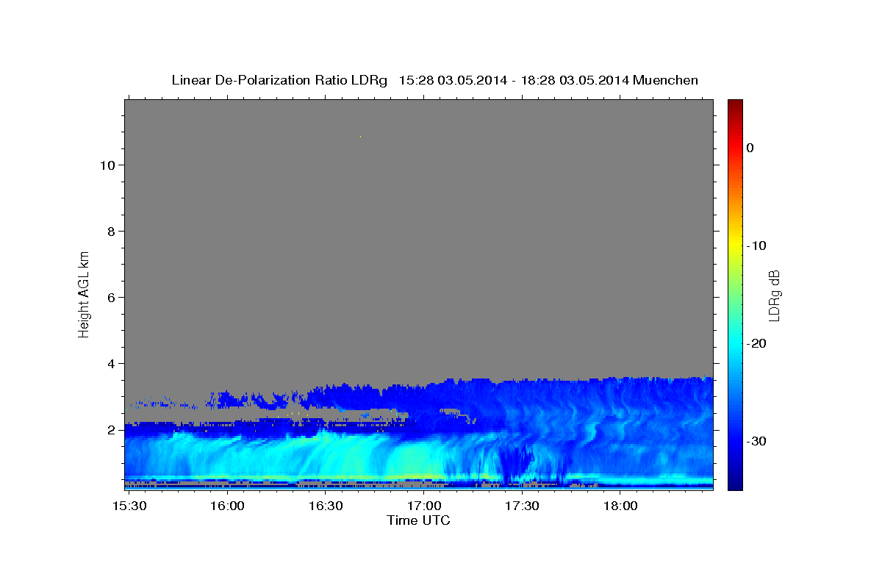Click the 16:00 time tick label
This screenshot has width=882, height=588.
coord(227,506)
